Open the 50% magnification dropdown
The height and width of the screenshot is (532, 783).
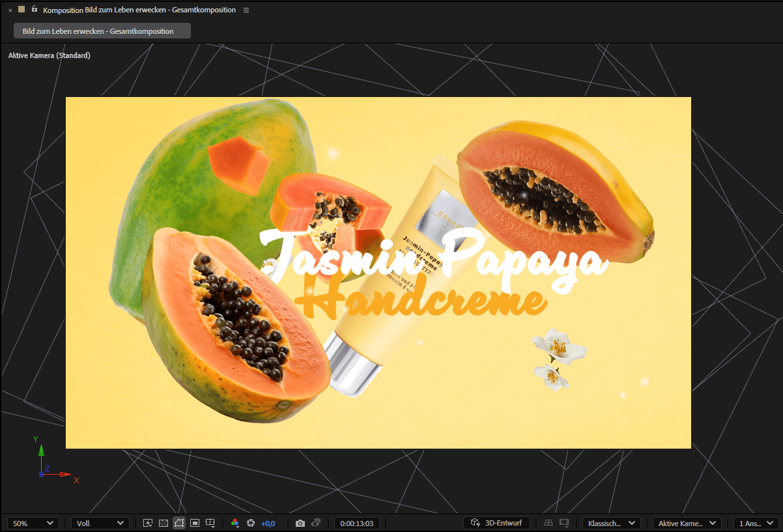(x=33, y=524)
